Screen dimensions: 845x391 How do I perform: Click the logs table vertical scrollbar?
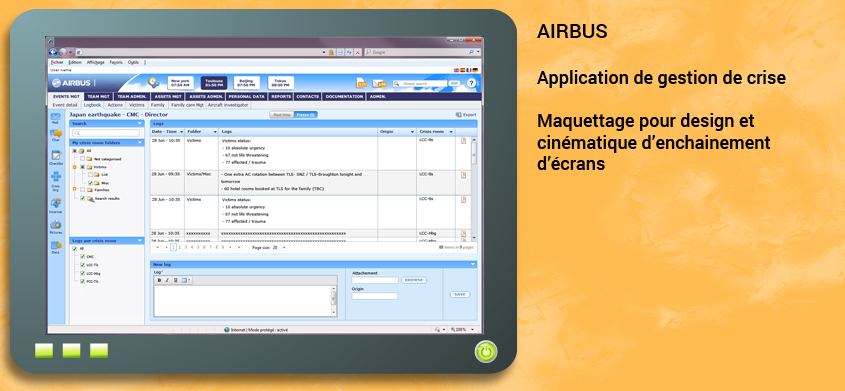click(474, 188)
